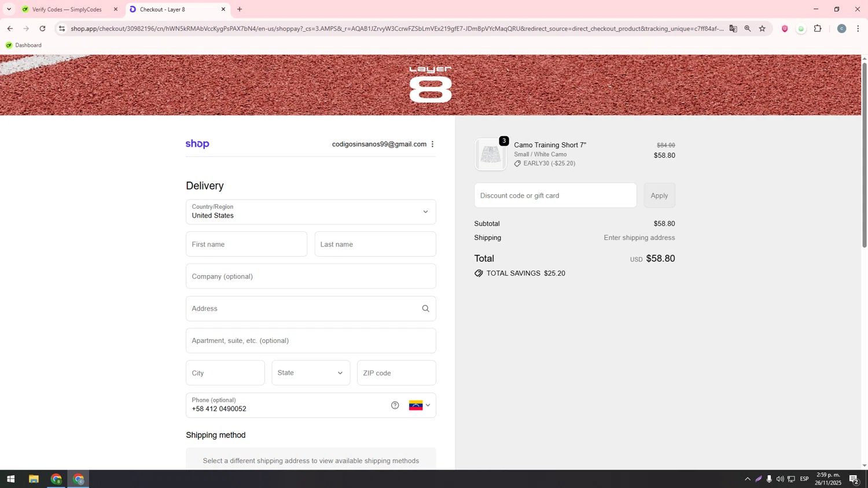868x488 pixels.
Task: Open the Venezuela flag country code selector
Action: [420, 405]
